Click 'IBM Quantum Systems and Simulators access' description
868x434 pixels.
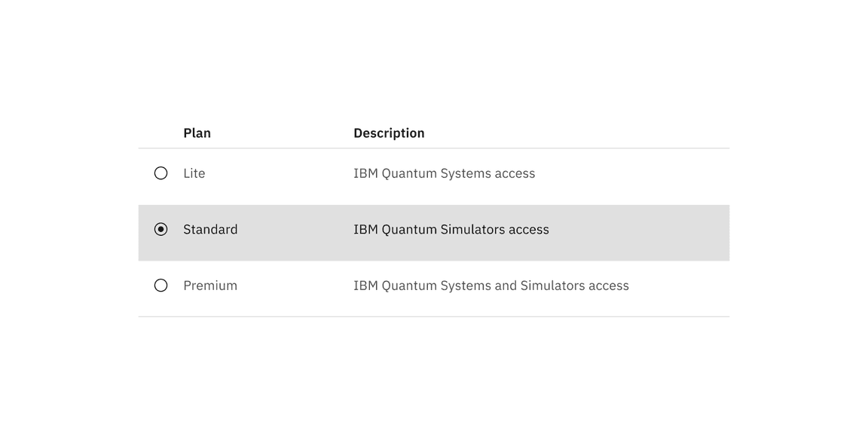[x=491, y=285]
